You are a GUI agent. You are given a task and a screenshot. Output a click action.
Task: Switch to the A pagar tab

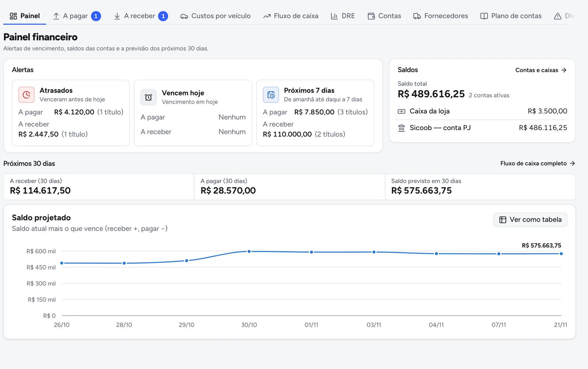77,16
